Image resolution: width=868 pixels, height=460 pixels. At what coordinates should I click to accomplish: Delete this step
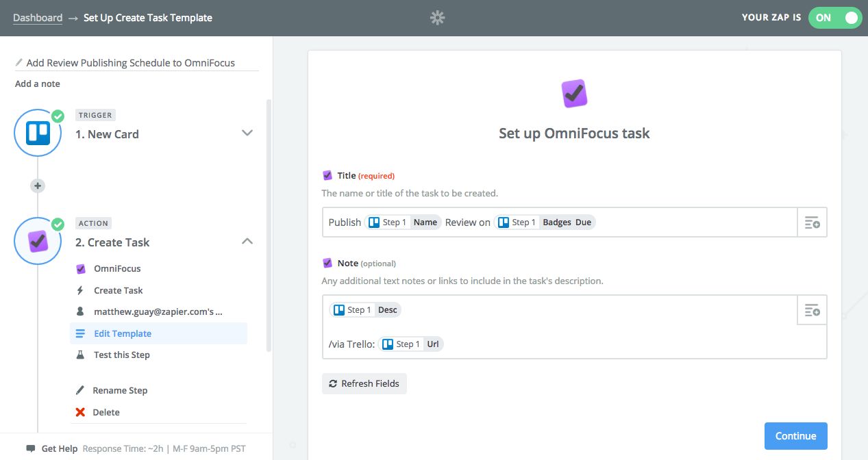click(106, 412)
